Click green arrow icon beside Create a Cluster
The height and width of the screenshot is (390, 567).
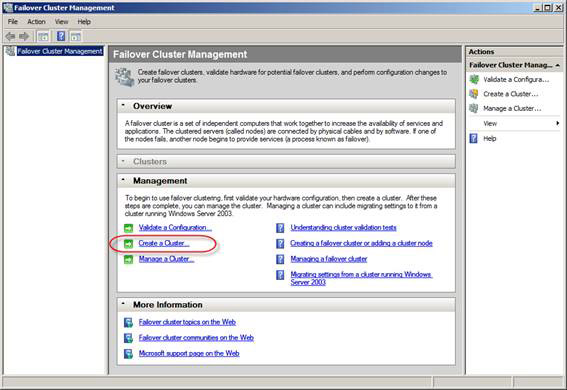pyautogui.click(x=128, y=244)
